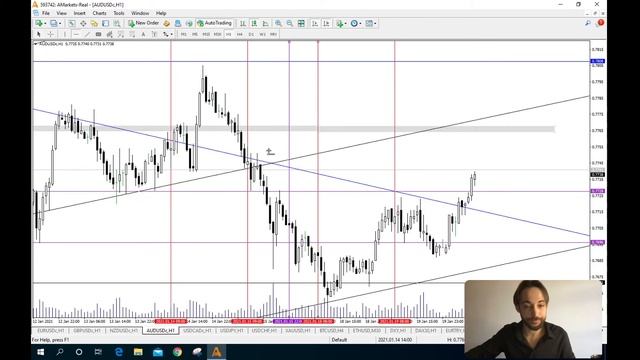Select the Crosshair tool

tap(51, 34)
